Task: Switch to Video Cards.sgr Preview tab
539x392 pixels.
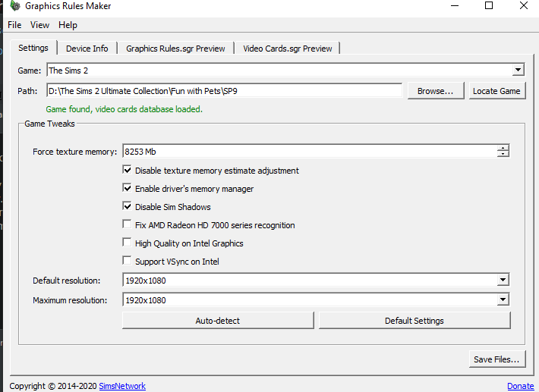Action: pyautogui.click(x=287, y=49)
